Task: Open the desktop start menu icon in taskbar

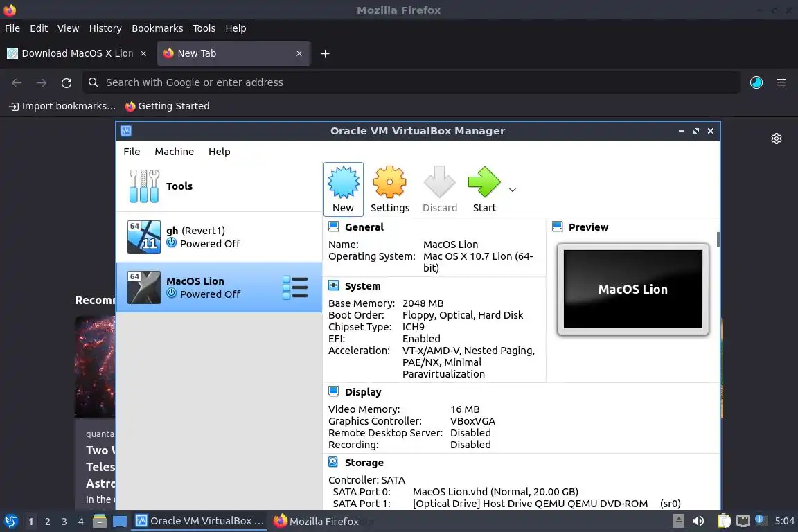Action: click(x=10, y=522)
